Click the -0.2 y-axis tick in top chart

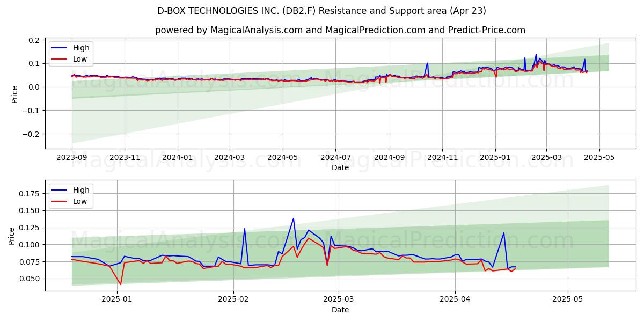tap(32, 134)
